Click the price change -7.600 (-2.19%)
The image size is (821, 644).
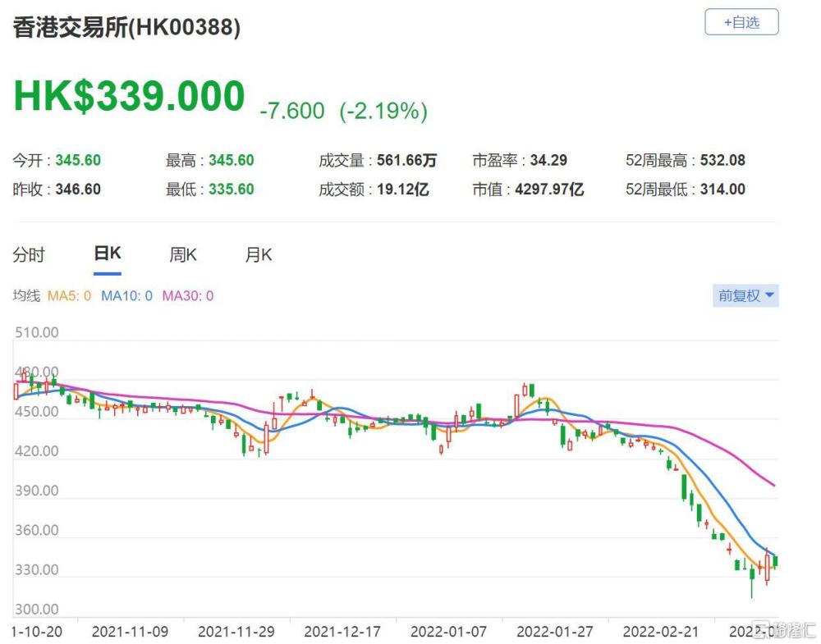tap(343, 111)
